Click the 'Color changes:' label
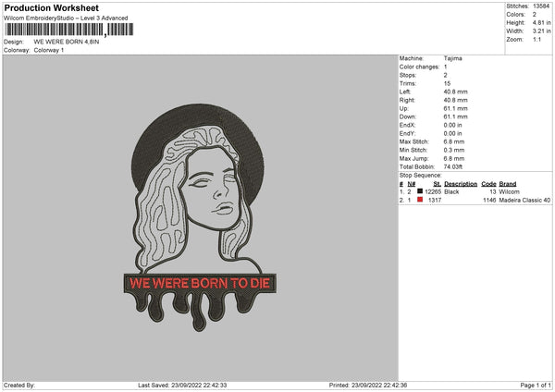Viewport: 555px width, 392px height. 419,67
